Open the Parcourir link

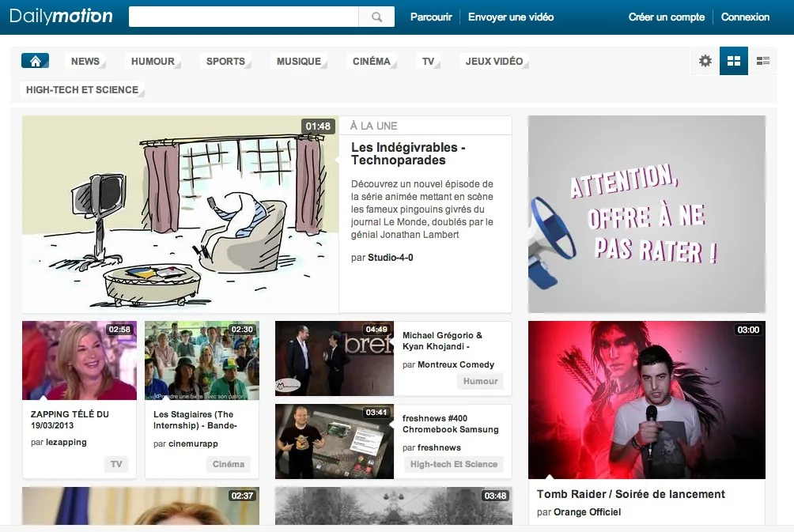[431, 17]
